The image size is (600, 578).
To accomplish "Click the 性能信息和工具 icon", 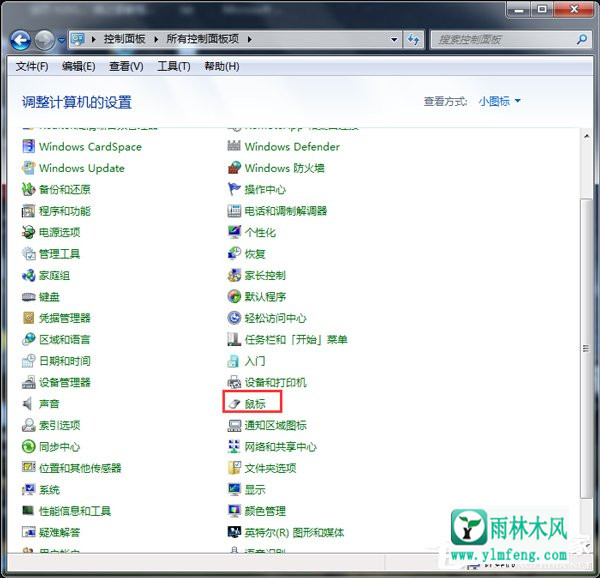I will tap(28, 511).
